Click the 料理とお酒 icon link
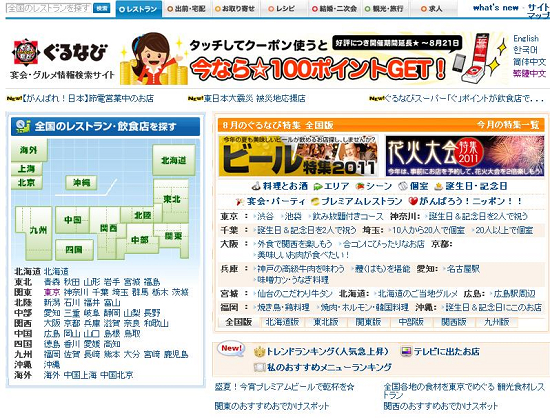Viewport: 550px width, 418px height. tap(257, 186)
